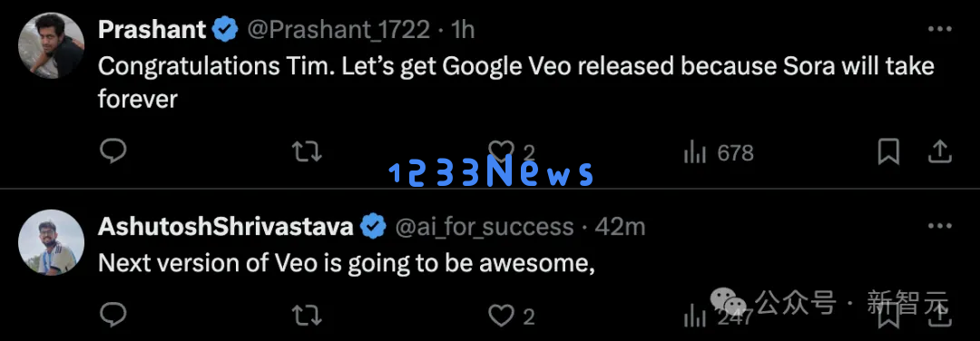View analytics on AshutoshShrivastava's tweet
Image resolution: width=980 pixels, height=341 pixels.
(718, 317)
